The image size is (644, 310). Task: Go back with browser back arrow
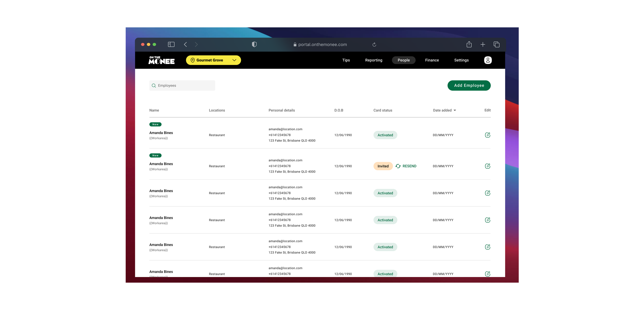185,44
